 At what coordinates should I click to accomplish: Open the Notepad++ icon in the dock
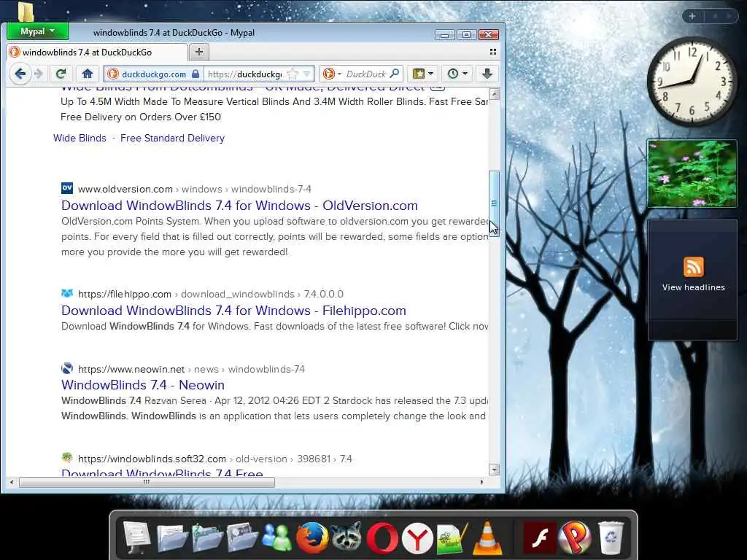click(452, 538)
